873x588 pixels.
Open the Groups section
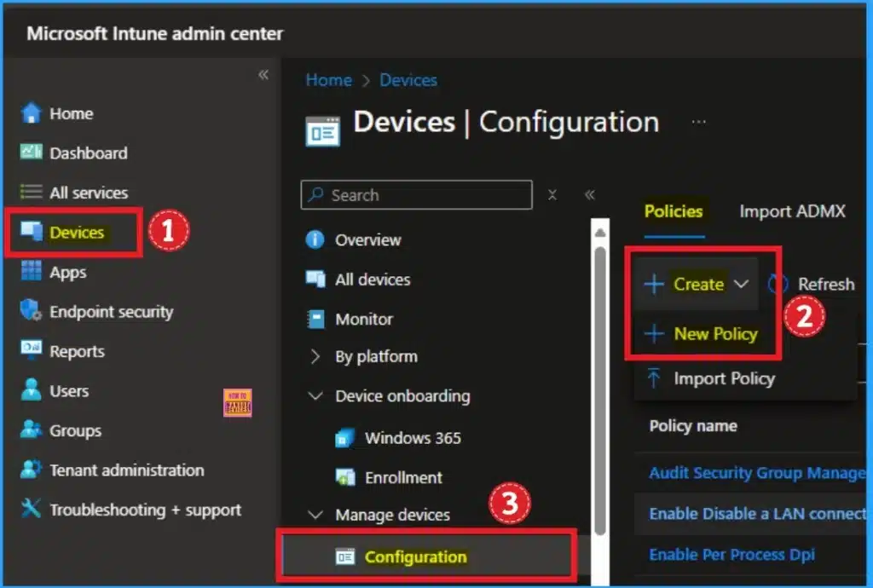pos(75,430)
